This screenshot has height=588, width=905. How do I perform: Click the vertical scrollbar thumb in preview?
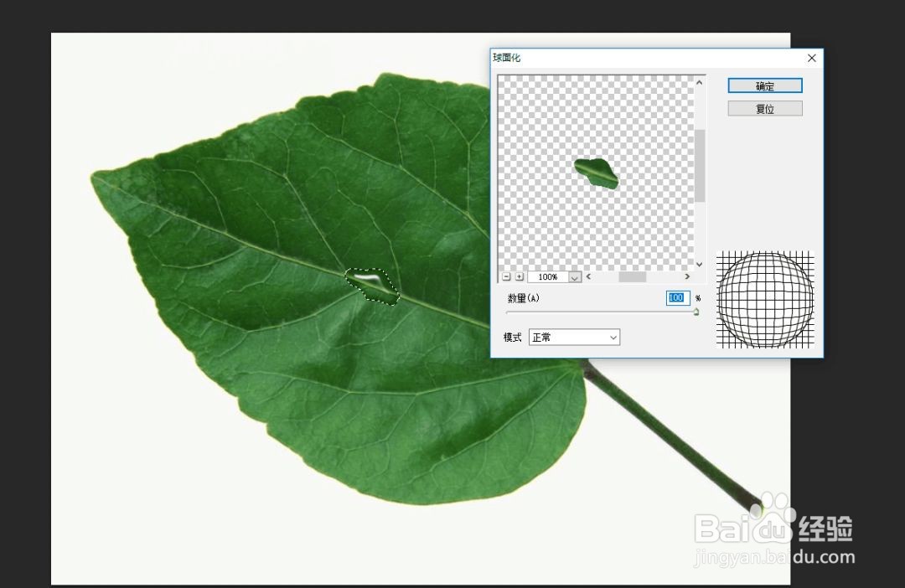tap(700, 166)
